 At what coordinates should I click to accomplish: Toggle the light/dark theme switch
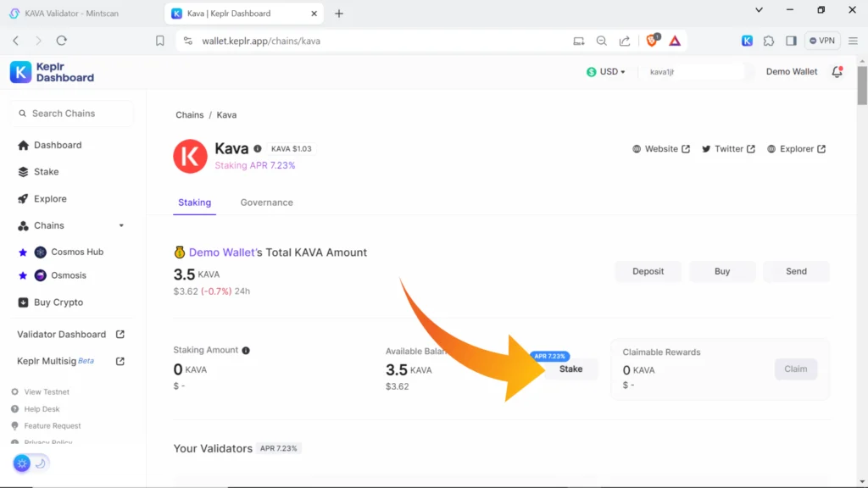[x=31, y=463]
